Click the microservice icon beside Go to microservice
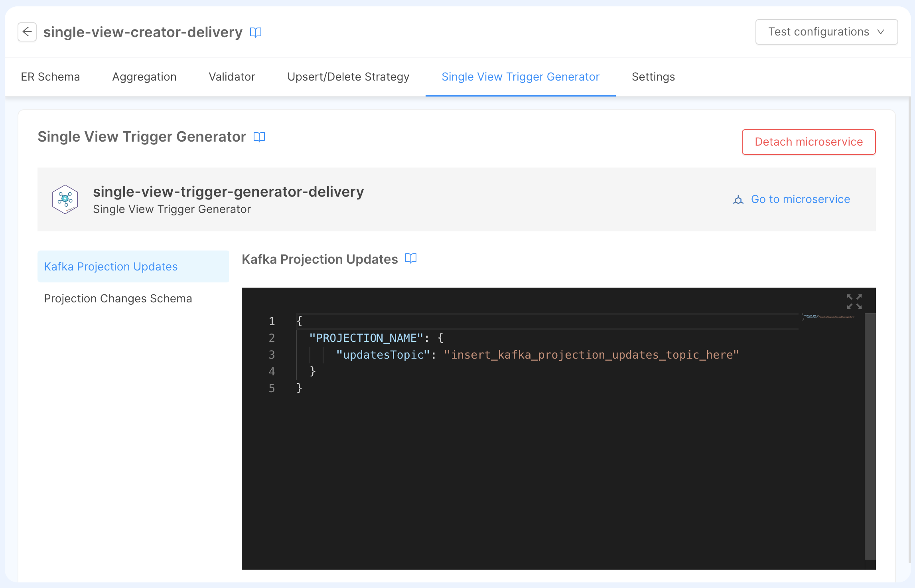The height and width of the screenshot is (588, 915). point(738,199)
